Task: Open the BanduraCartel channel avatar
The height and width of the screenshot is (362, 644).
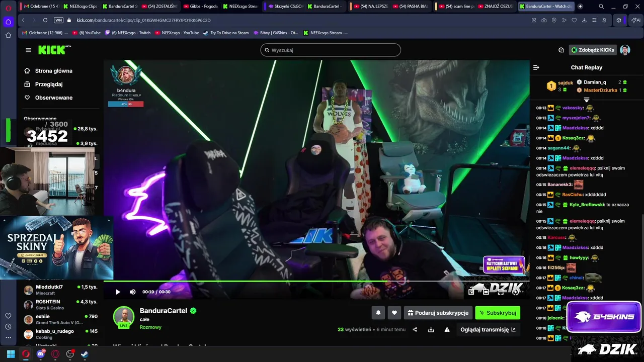Action: pos(124,317)
